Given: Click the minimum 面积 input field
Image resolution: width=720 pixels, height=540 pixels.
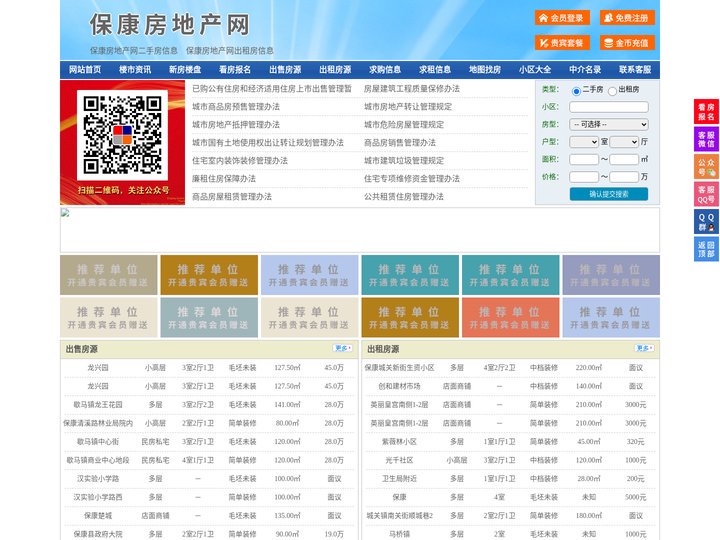Looking at the screenshot, I should point(584,159).
